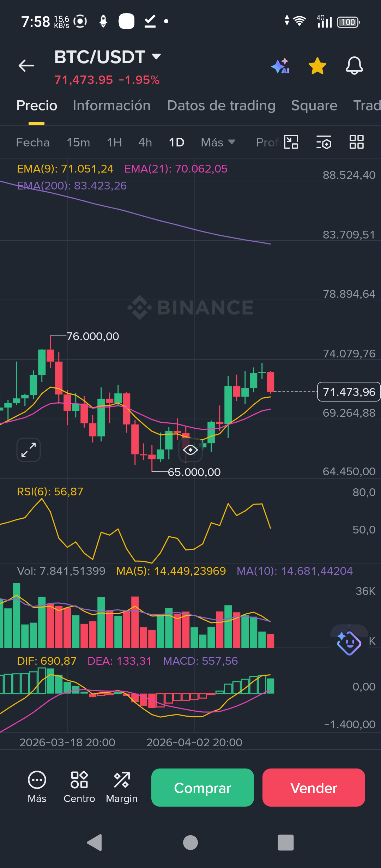Toggle the eye visibility icon on chart
Viewport: 381px width, 868px height.
tap(190, 450)
